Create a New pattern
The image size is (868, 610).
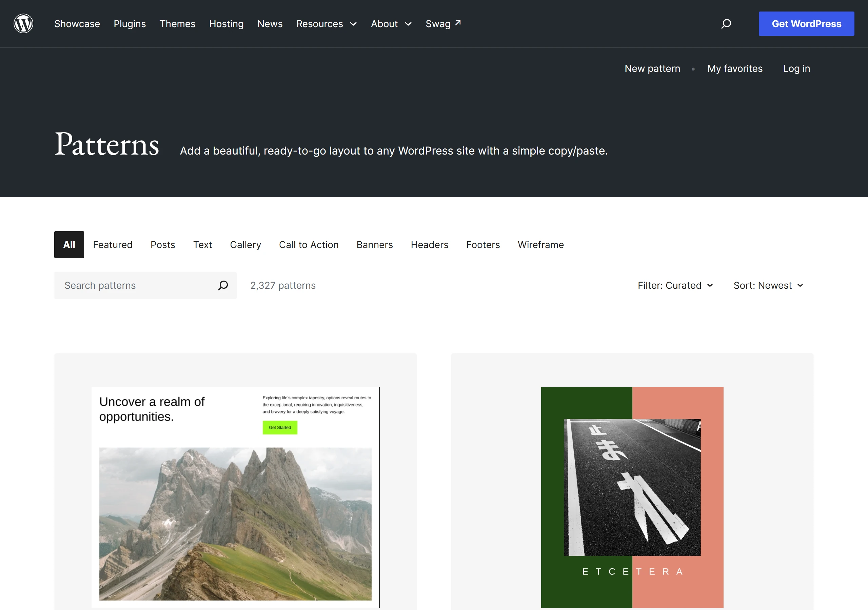click(652, 68)
